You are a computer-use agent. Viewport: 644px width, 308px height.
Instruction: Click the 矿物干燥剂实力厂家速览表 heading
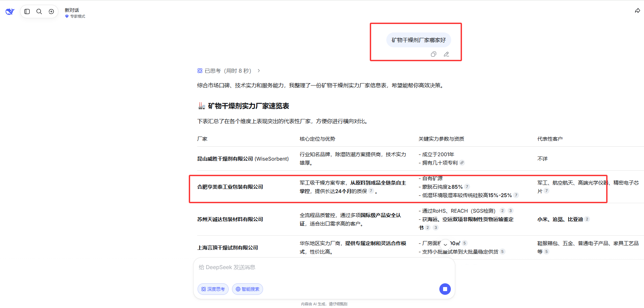(x=249, y=106)
